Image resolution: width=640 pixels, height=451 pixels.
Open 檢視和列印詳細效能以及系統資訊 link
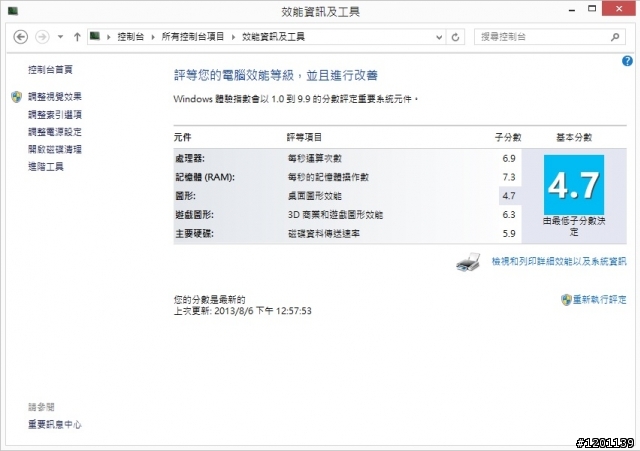click(559, 261)
